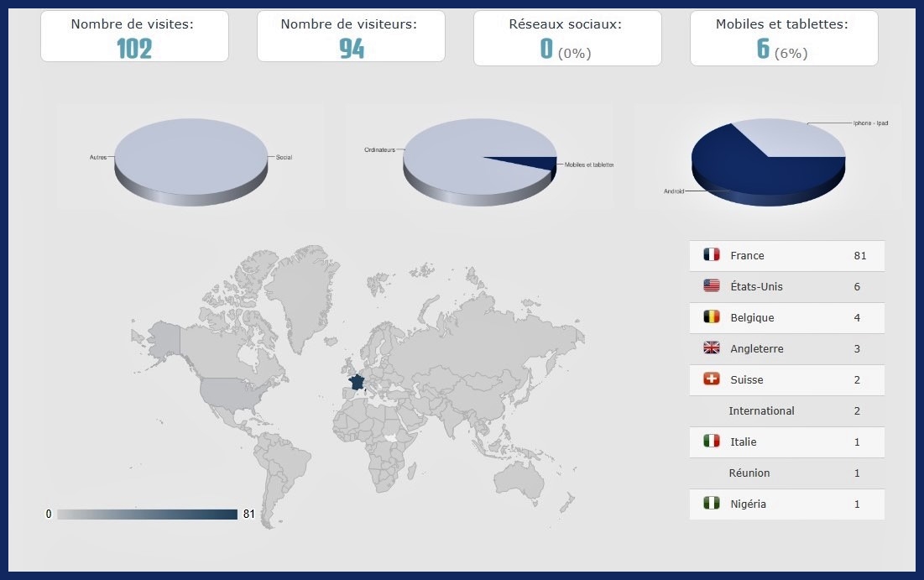Click the Ordinateurs pie label
924x580 pixels.
tap(379, 149)
